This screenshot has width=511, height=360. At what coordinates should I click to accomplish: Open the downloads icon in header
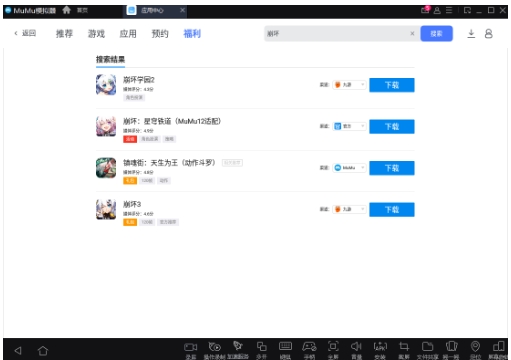tap(471, 34)
